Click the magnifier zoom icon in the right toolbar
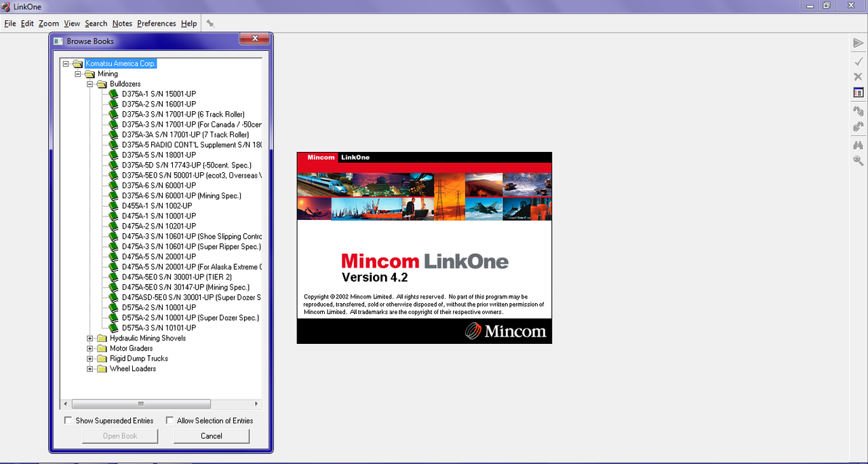This screenshot has height=464, width=868. click(x=858, y=161)
